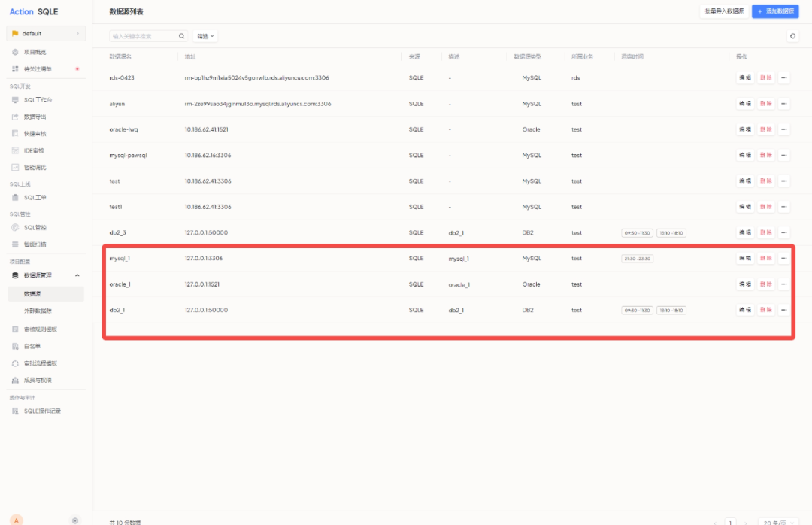Click the search magnifier icon
812x525 pixels.
click(182, 36)
